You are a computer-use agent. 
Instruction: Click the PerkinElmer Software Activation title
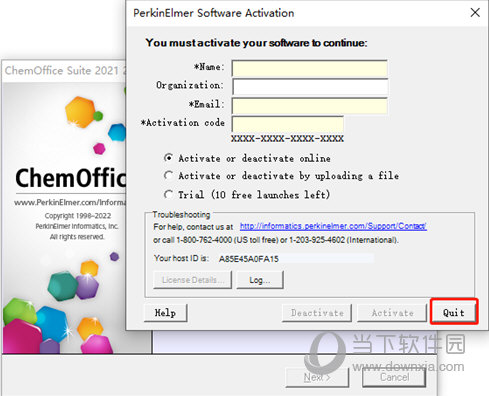(x=214, y=13)
